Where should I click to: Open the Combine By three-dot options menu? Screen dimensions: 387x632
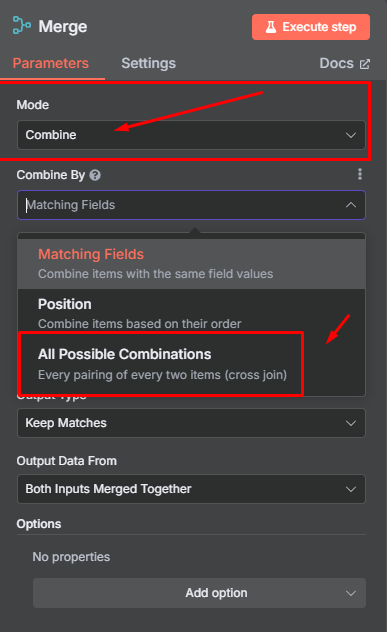(360, 174)
